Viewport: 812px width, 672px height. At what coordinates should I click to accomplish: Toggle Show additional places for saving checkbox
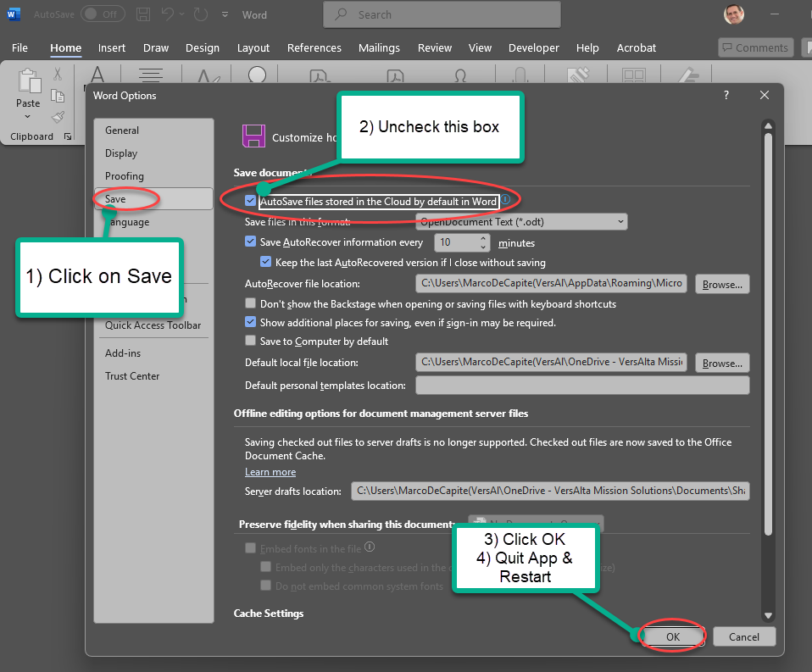[x=250, y=322]
